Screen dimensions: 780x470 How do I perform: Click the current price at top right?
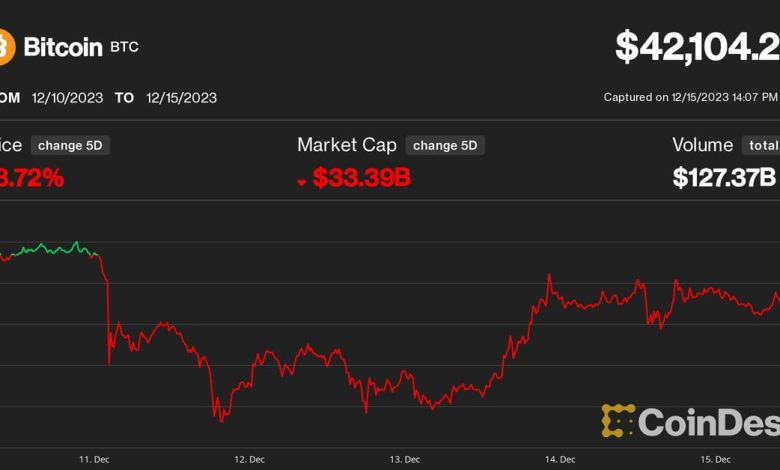[x=697, y=47]
